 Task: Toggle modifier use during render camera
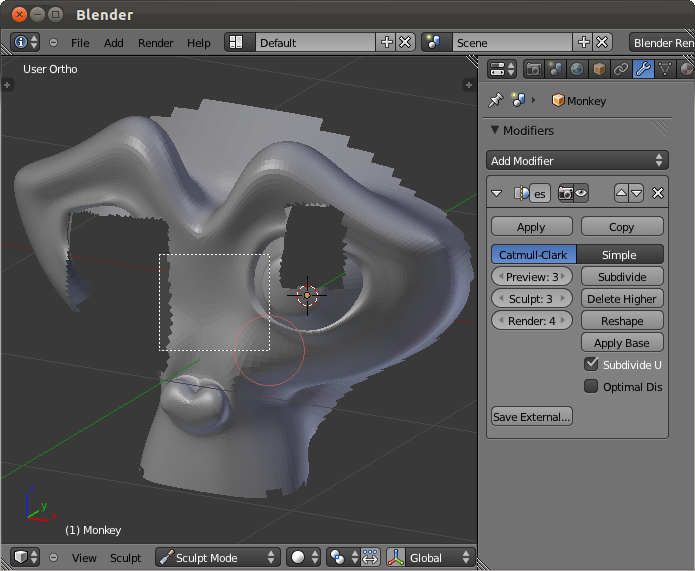tap(566, 193)
